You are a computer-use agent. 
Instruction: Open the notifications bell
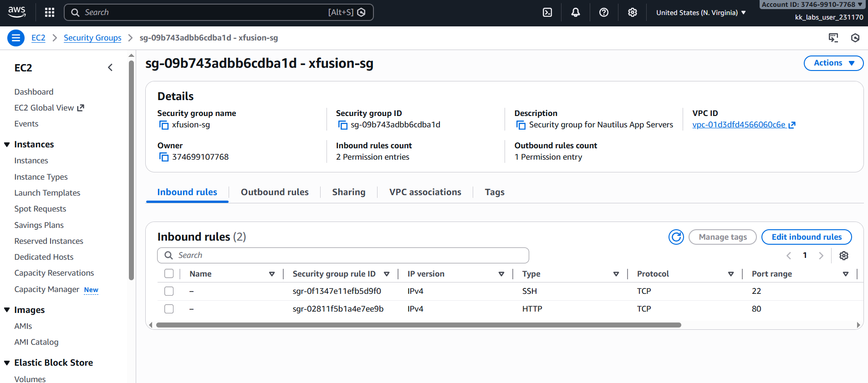click(576, 12)
